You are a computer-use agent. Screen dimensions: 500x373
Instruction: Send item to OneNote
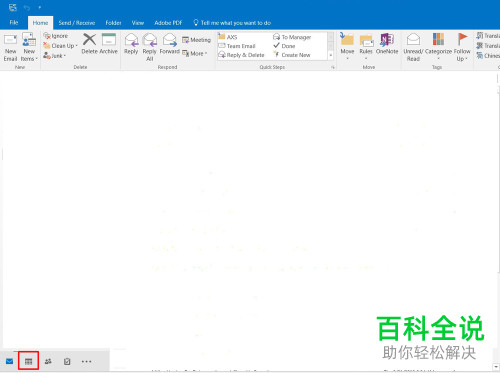(x=387, y=44)
